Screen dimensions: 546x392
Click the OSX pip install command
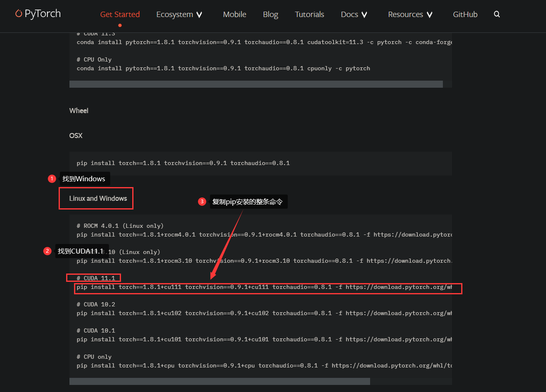tap(183, 163)
